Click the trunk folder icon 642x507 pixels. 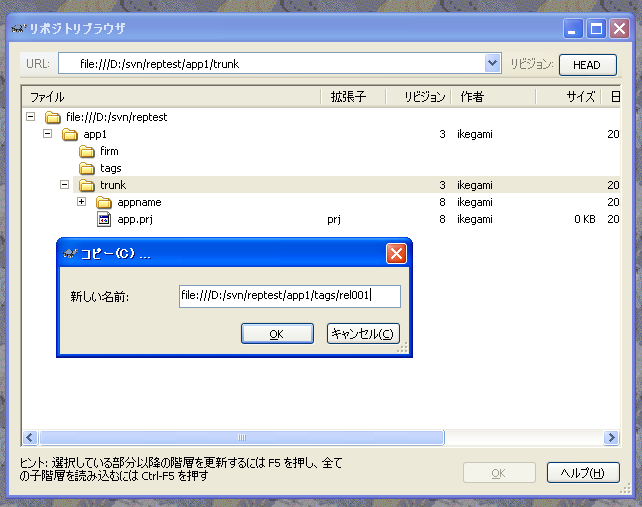pyautogui.click(x=86, y=185)
